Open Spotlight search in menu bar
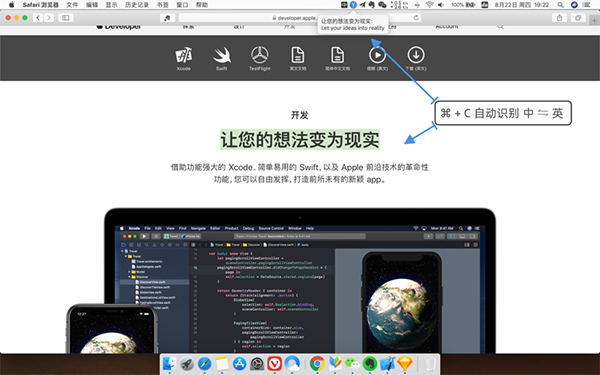600x375 pixels. coord(560,5)
